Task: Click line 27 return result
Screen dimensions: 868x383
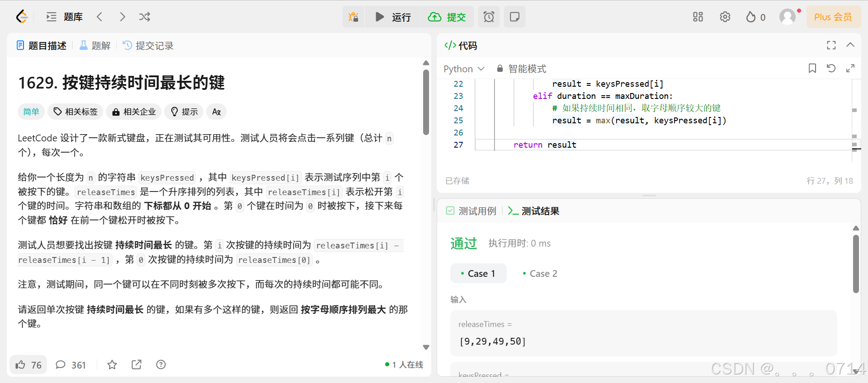Action: click(545, 145)
